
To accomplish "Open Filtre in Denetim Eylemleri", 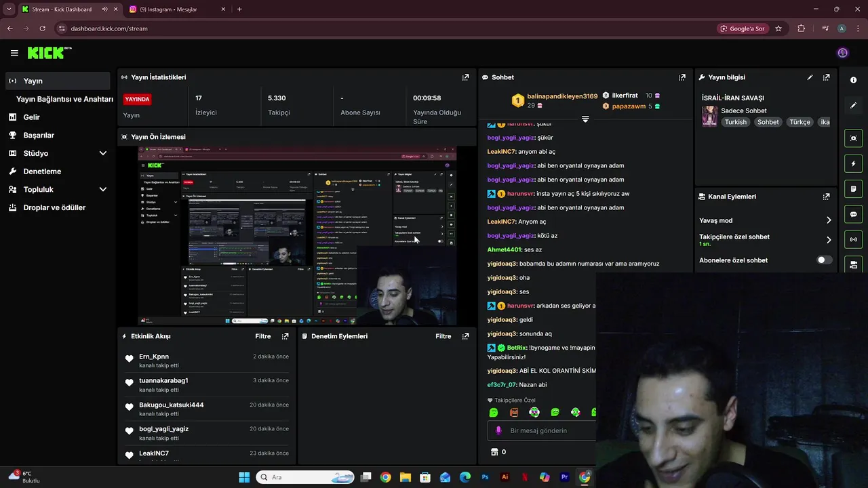I will tap(443, 336).
